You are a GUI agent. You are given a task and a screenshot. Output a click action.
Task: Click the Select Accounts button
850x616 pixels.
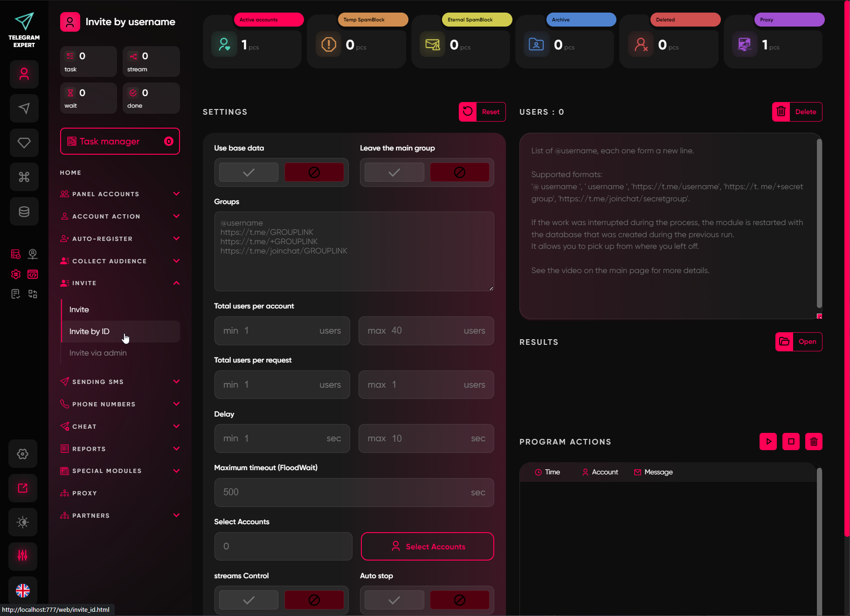pyautogui.click(x=427, y=547)
